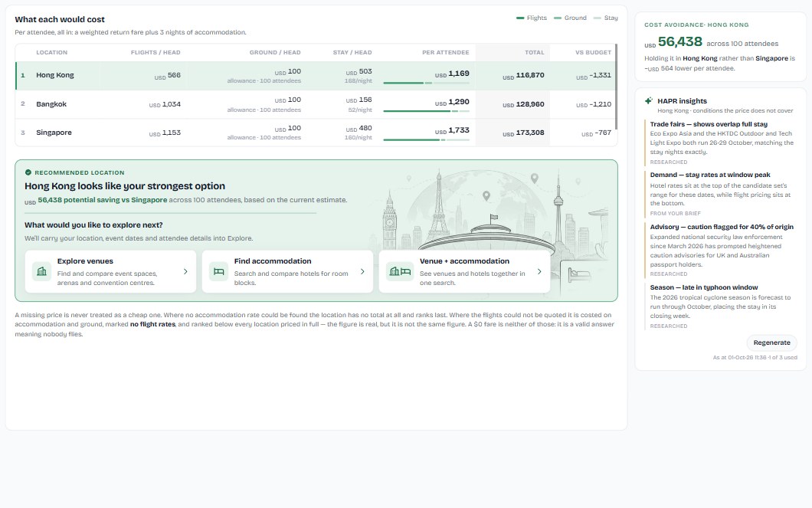Select the Bangkok row location name
Viewport: 812px width, 508px height.
click(51, 104)
